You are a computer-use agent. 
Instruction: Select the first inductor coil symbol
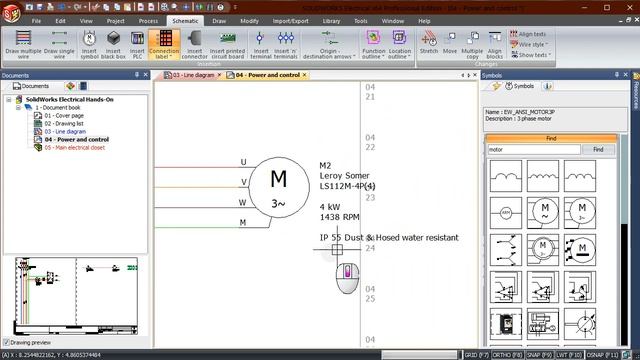505,176
